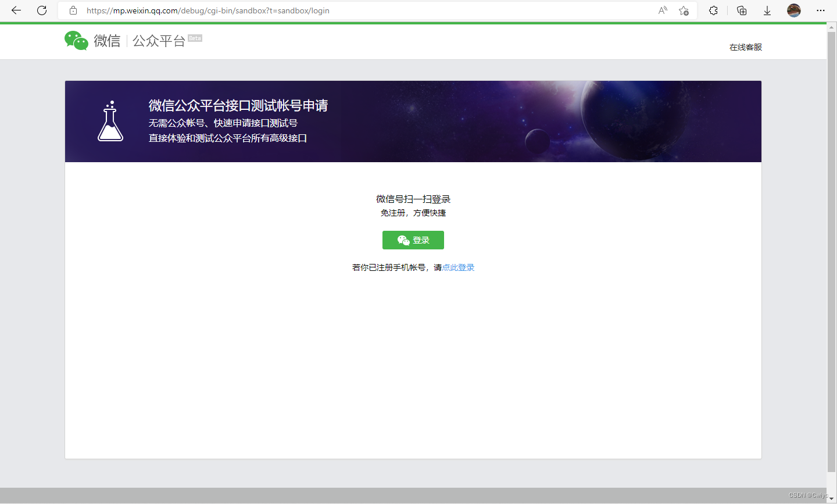Screen dimensions: 837x504
Task: Click the Beta badge next to 公众平台
Action: click(195, 38)
